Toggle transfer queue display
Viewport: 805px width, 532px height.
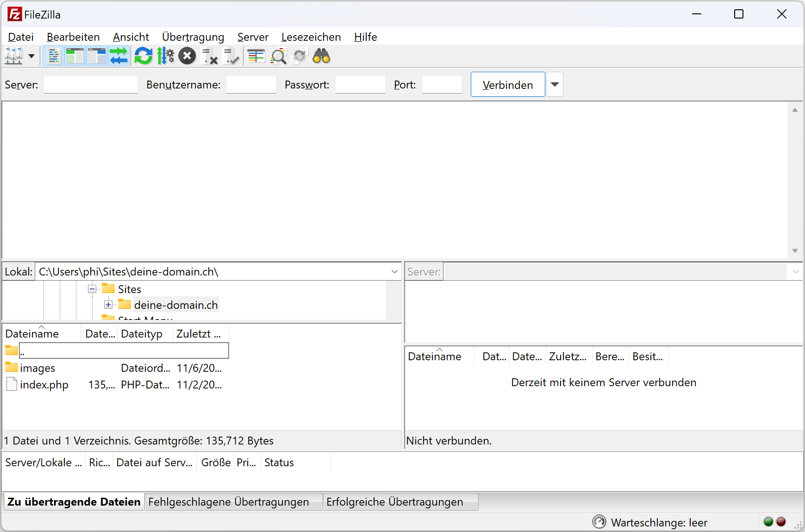pos(119,56)
